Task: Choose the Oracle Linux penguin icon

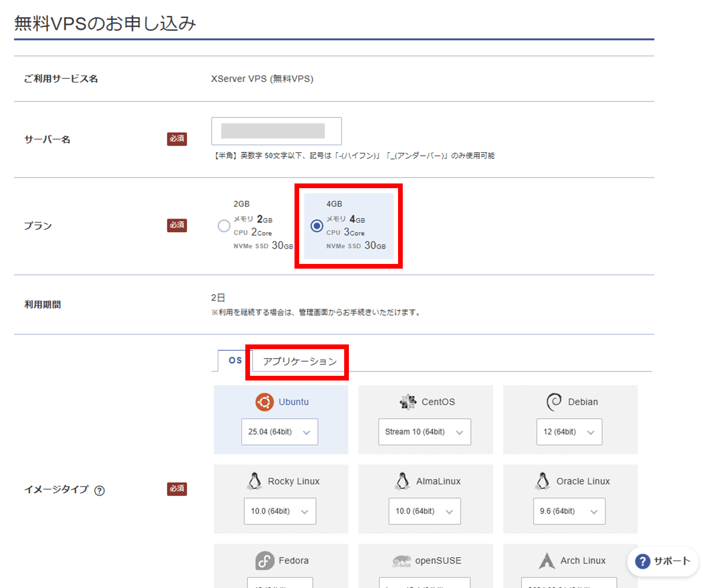Action: 542,481
